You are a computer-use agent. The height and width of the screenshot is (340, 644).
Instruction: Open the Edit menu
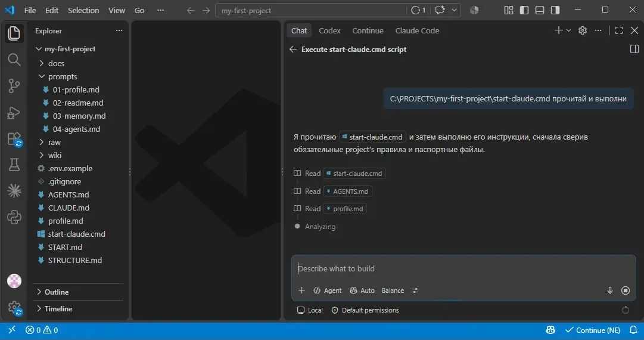[52, 10]
